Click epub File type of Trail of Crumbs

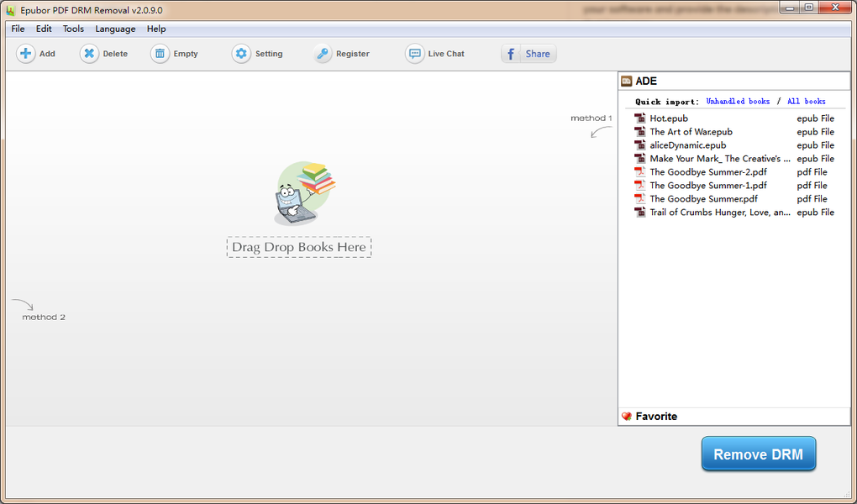click(816, 212)
